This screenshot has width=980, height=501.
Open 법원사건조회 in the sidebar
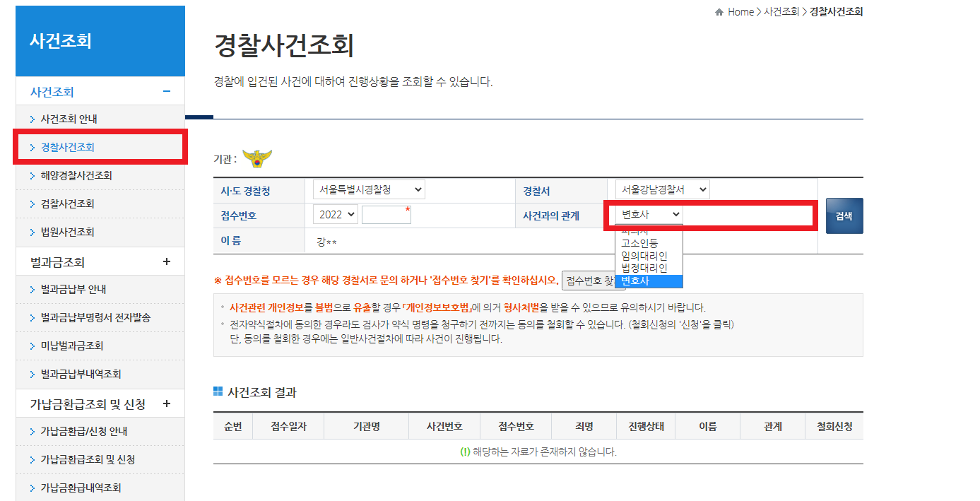pyautogui.click(x=67, y=232)
